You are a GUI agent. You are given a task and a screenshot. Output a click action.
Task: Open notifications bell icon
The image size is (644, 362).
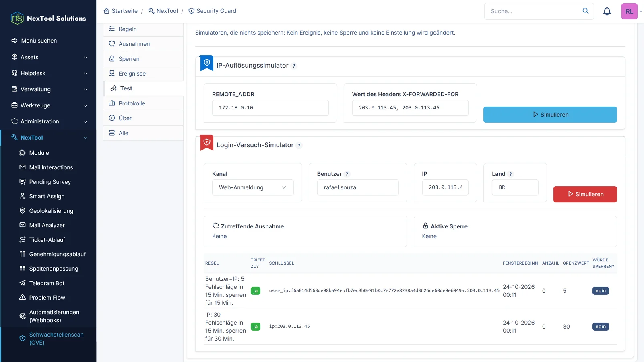click(607, 11)
